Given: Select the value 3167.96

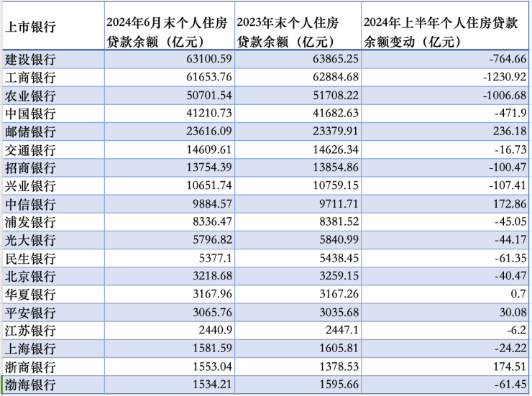Looking at the screenshot, I should 212,294.
